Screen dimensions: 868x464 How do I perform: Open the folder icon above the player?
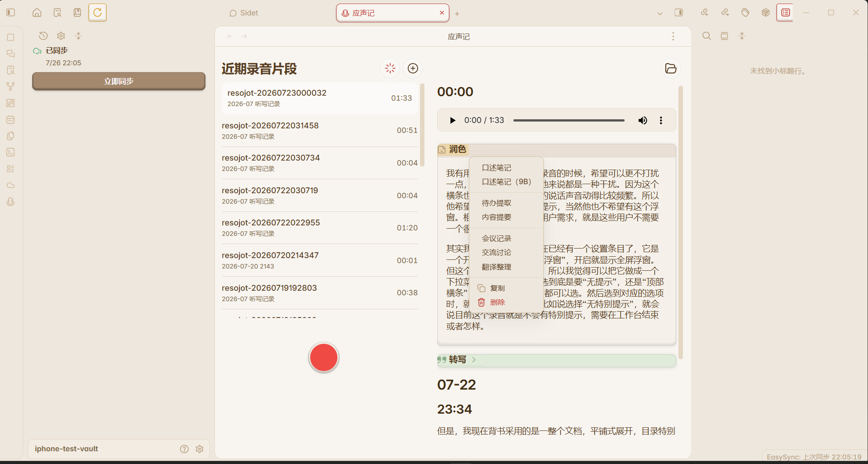[671, 68]
